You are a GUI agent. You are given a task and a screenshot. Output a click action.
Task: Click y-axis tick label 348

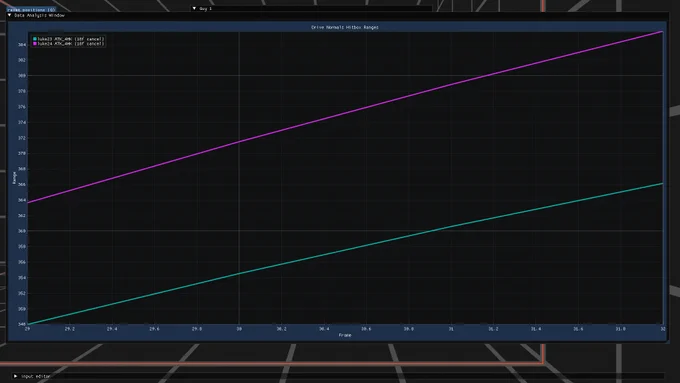22,324
